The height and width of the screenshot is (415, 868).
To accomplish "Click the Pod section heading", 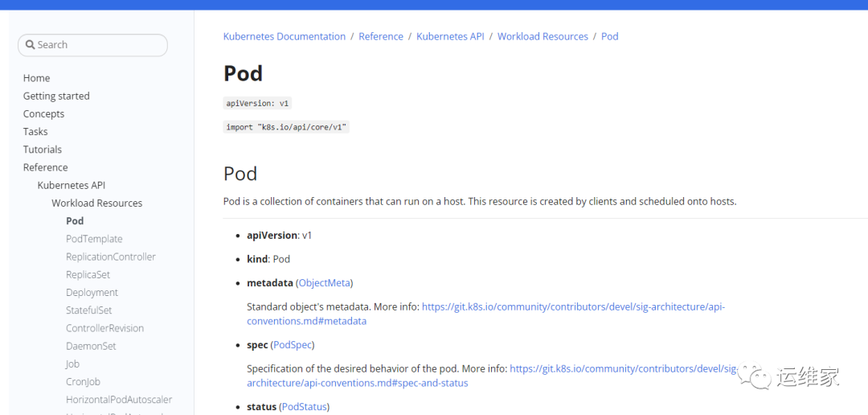I will coord(240,174).
